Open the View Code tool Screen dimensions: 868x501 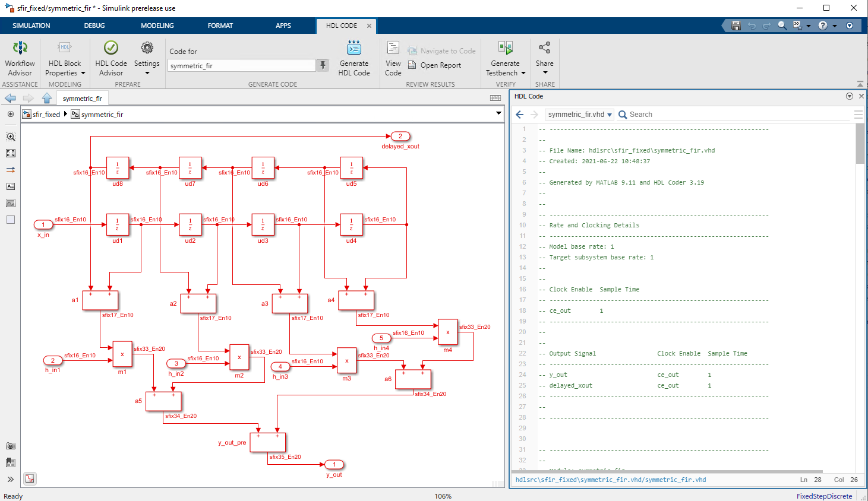[393, 58]
